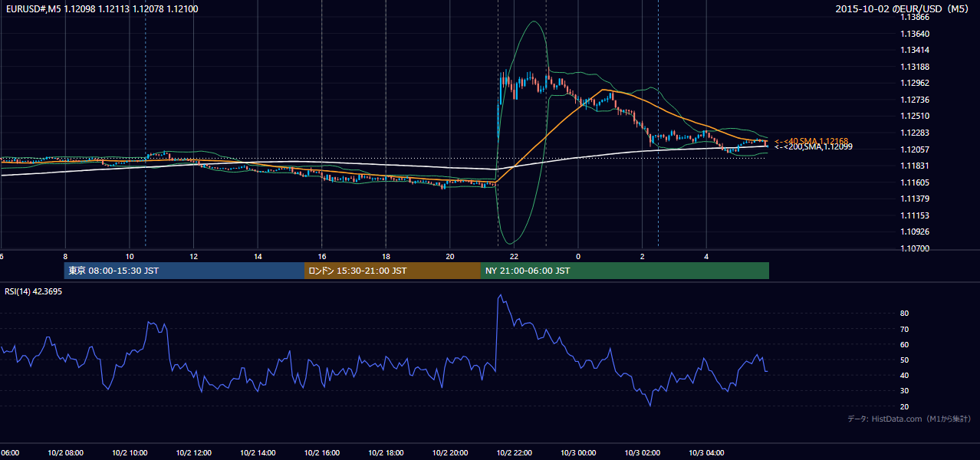This screenshot has width=980, height=460.
Task: Click the bottom time label 10/2 12:00
Action: coord(193,452)
